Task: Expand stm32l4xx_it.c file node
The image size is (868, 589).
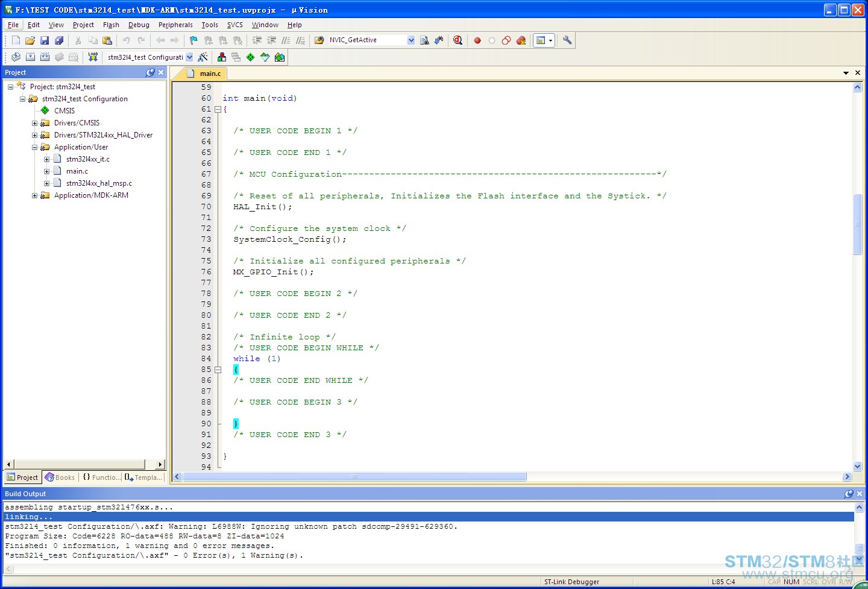Action: 46,159
